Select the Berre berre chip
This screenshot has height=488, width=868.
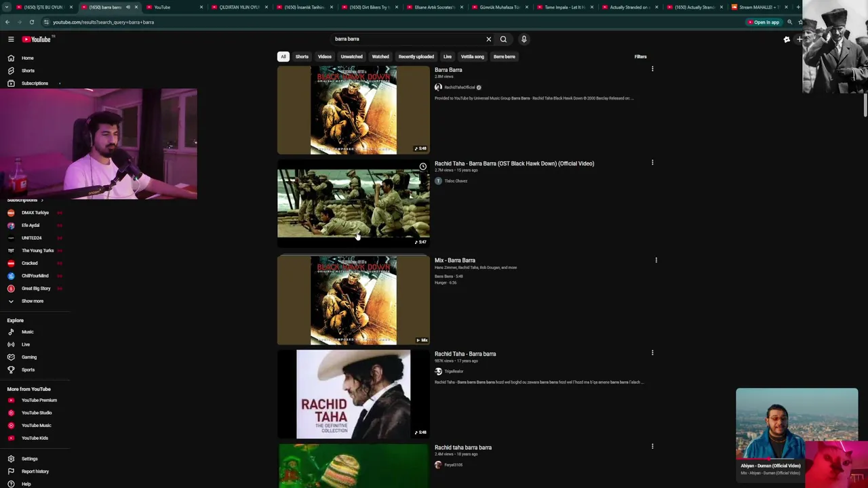pos(505,57)
